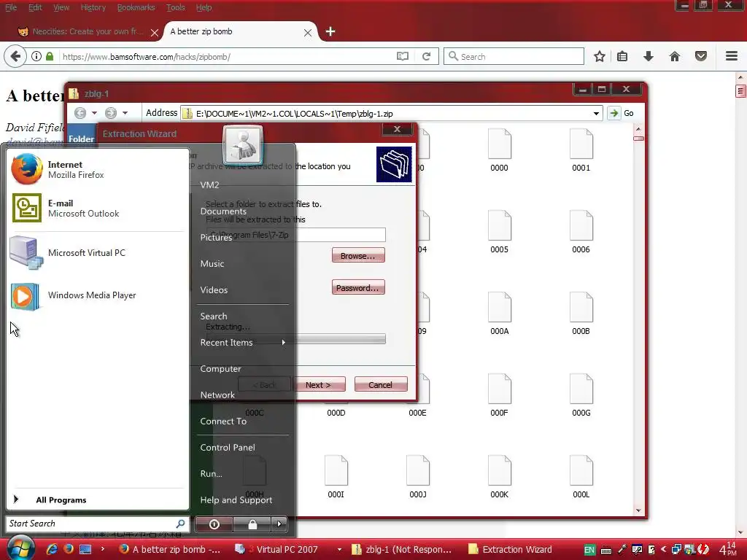Click Cancel in Extraction Wizard
Screen dimensions: 747x560
point(381,385)
